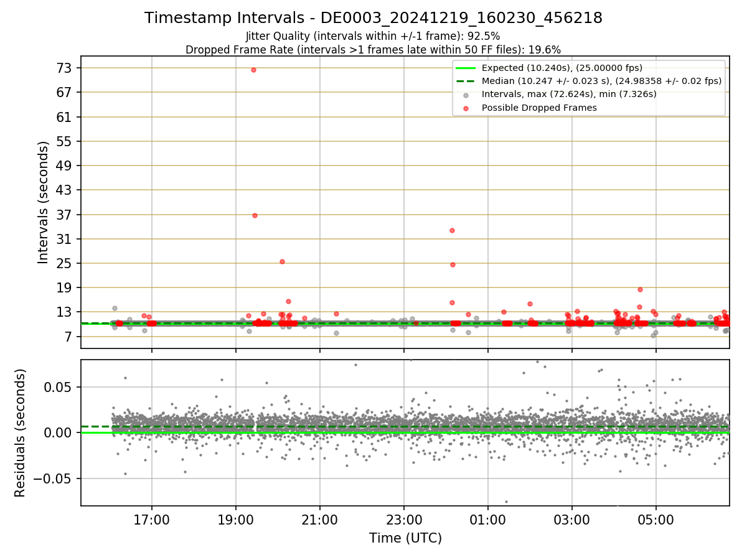Click the highest red point near 73 seconds
This screenshot has width=747, height=560.
click(253, 70)
